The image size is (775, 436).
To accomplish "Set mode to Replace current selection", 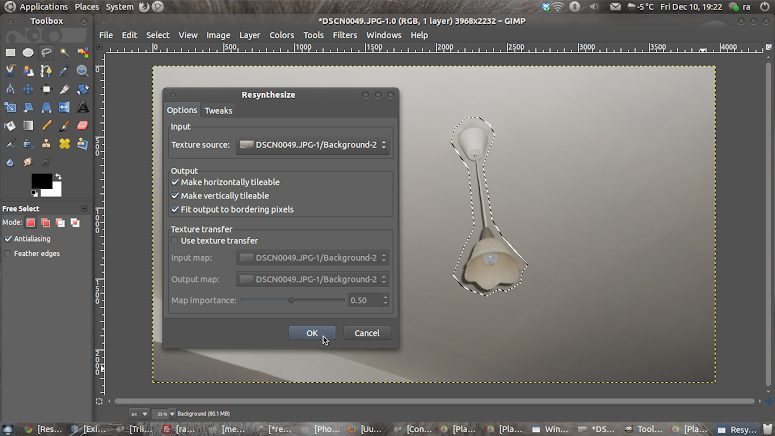I will point(31,223).
